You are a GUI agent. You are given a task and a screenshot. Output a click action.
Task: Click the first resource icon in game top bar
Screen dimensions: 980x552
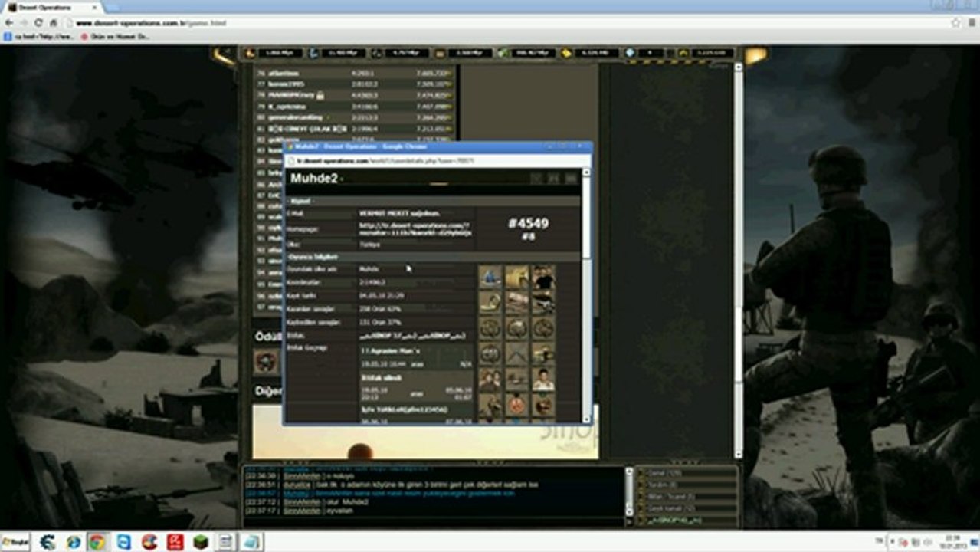(x=250, y=53)
